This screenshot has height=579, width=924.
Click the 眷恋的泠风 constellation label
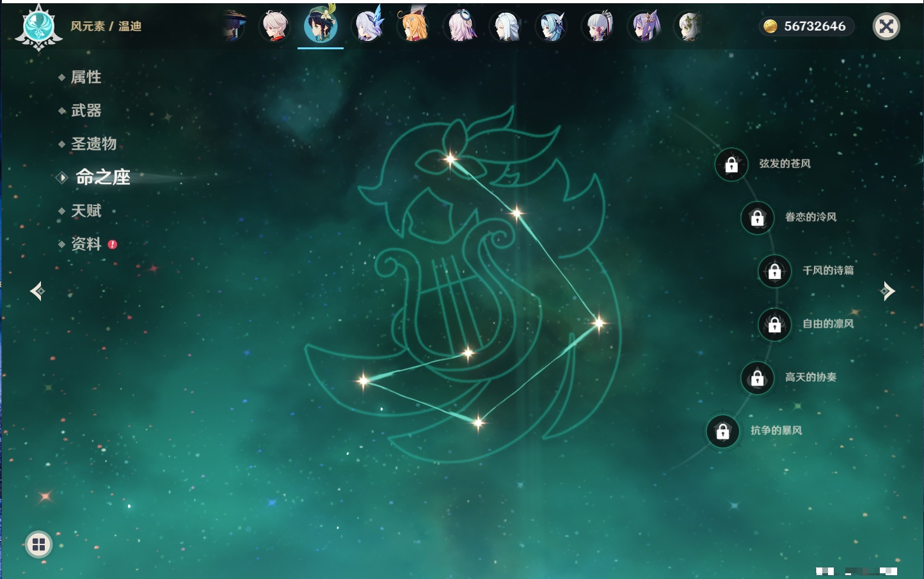[x=811, y=217]
